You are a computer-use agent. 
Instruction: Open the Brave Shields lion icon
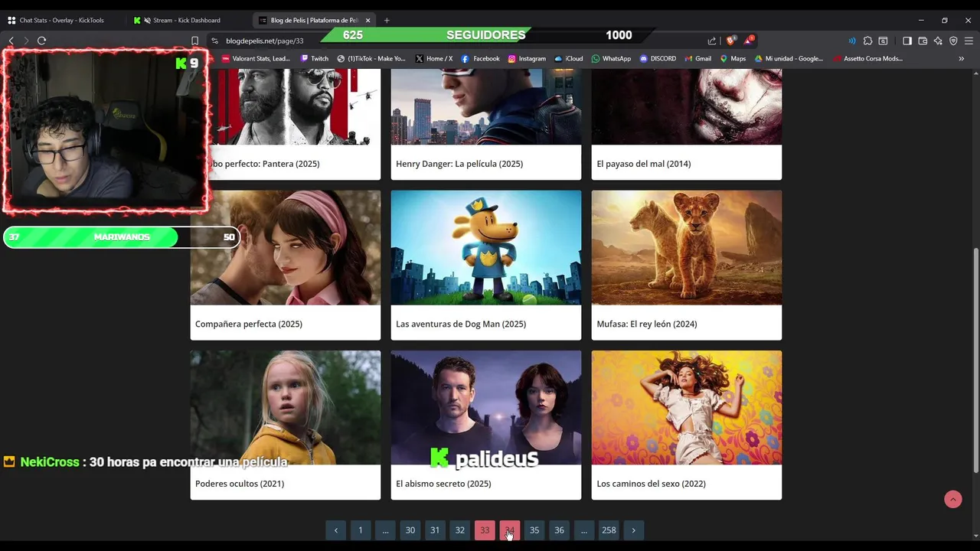pyautogui.click(x=731, y=41)
